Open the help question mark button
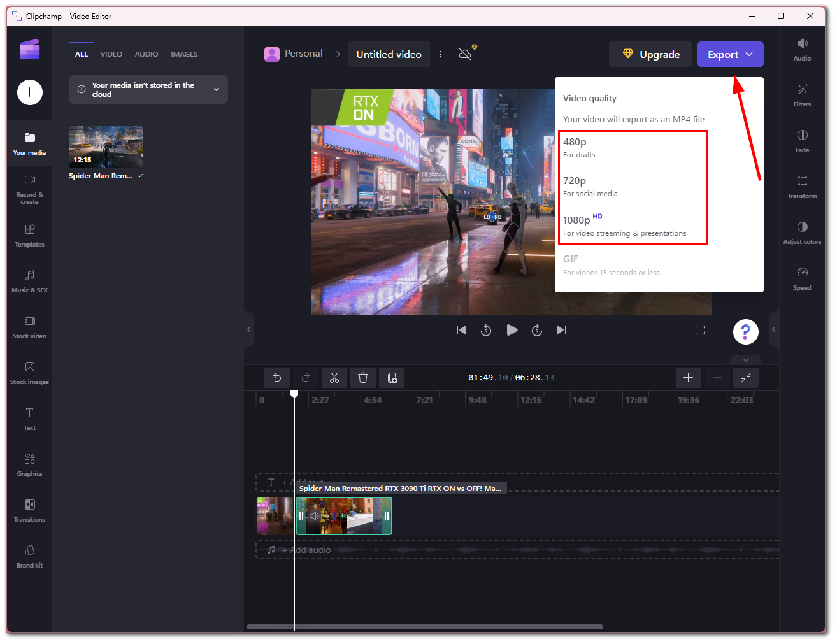The width and height of the screenshot is (837, 644). click(746, 331)
